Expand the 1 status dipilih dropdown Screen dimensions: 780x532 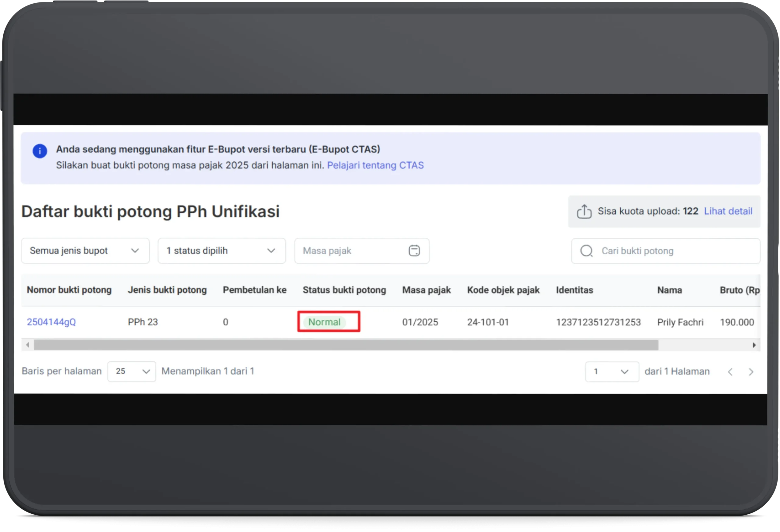click(x=222, y=251)
